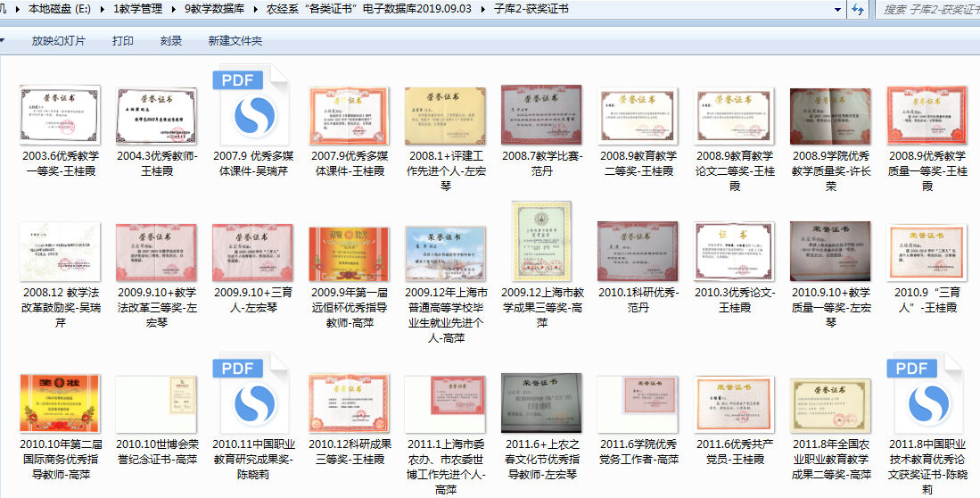Image resolution: width=980 pixels, height=498 pixels.
Task: Navigate to 9教学数据库 in the address path
Action: click(216, 10)
